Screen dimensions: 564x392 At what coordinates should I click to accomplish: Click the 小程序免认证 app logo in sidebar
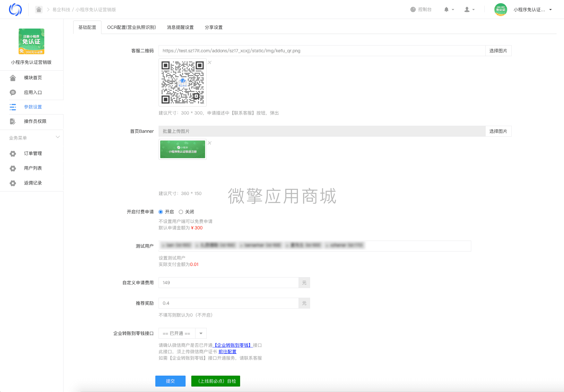click(x=31, y=41)
